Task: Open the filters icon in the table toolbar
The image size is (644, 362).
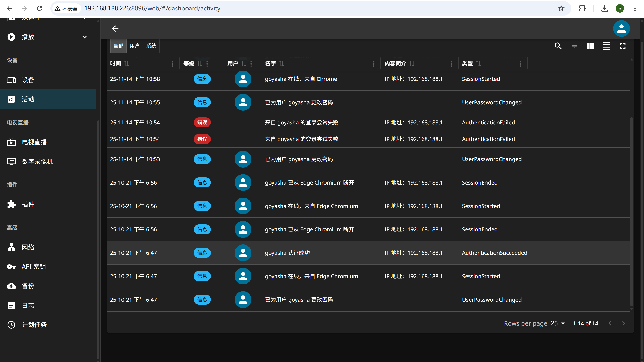Action: click(x=574, y=46)
